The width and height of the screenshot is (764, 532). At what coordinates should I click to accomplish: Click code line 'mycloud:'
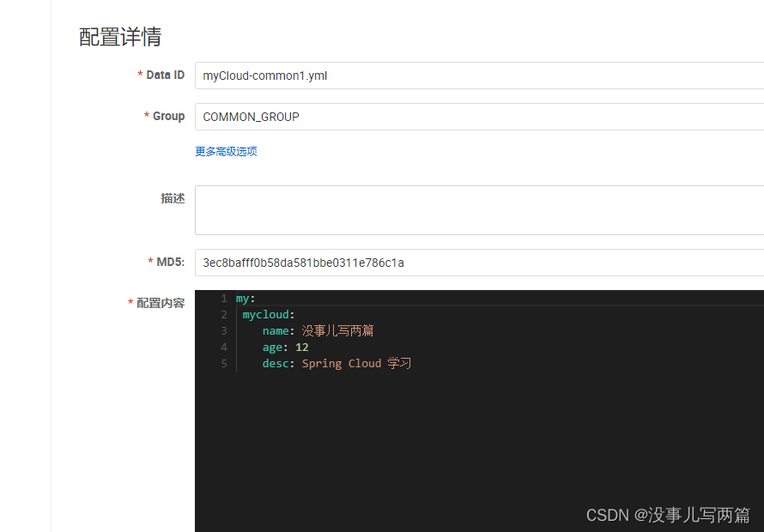click(x=269, y=315)
